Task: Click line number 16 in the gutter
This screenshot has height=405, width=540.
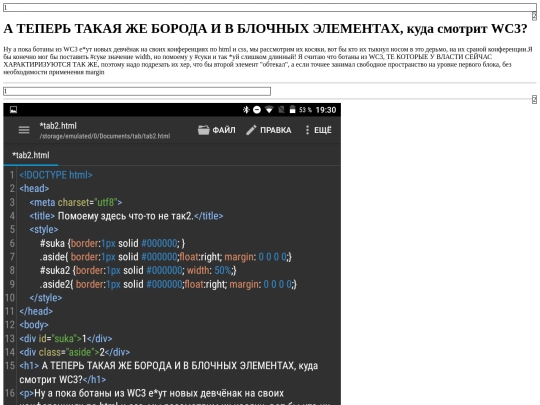Action: coord(10,393)
